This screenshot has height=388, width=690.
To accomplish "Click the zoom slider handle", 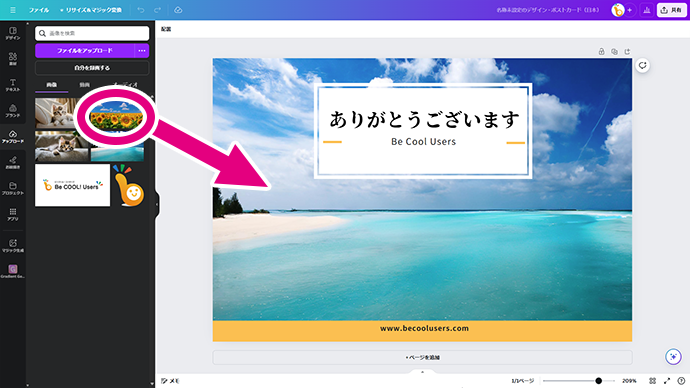I will [598, 381].
